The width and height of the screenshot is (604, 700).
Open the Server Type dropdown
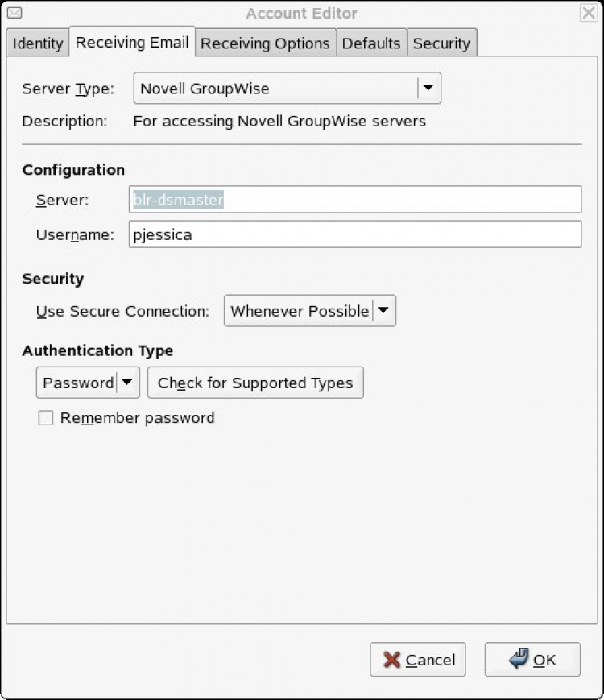(x=428, y=89)
